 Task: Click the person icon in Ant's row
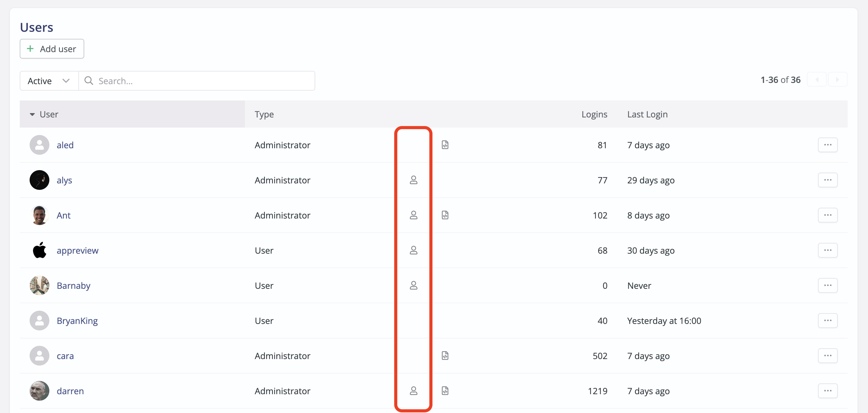414,215
